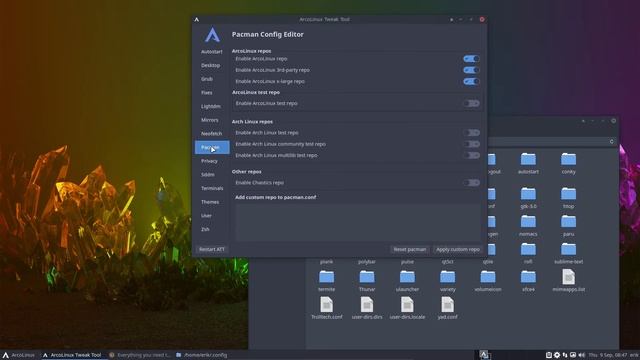Image resolution: width=640 pixels, height=360 pixels.
Task: Enable Arch Linux multilib test repo toggle
Action: (471, 156)
